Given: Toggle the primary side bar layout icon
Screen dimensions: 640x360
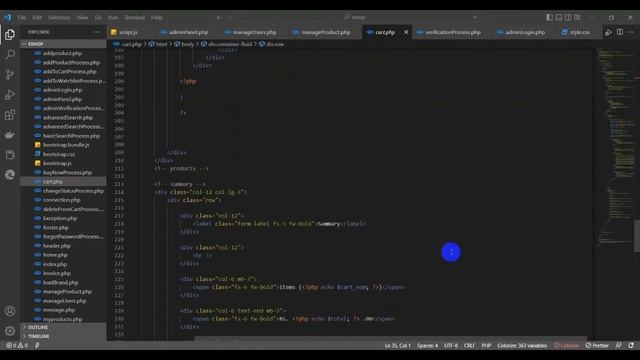Looking at the screenshot, I should pyautogui.click(x=549, y=18).
